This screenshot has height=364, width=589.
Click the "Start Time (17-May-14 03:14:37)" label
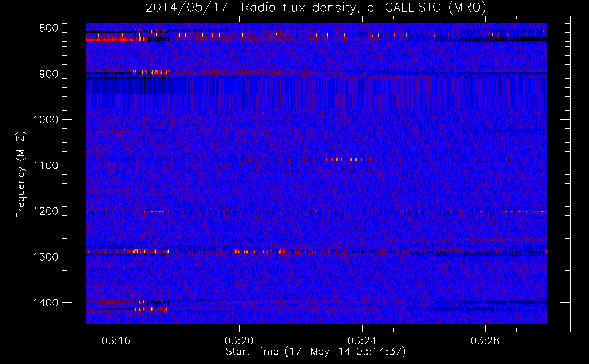click(x=316, y=352)
